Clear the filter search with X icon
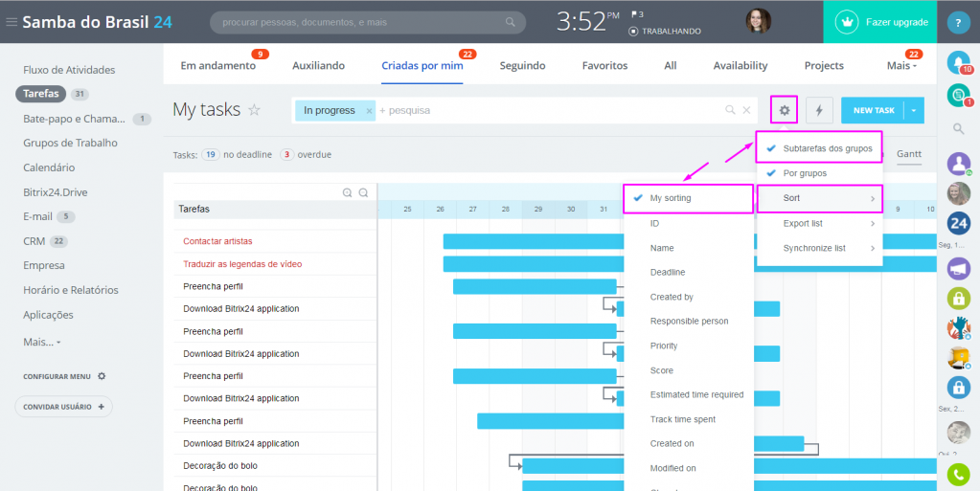The image size is (980, 491). coord(746,110)
